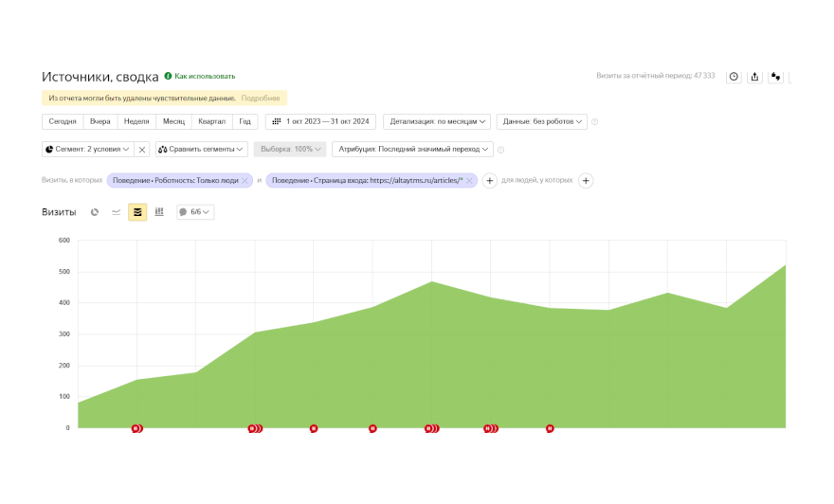
Task: Add visit condition with plus button
Action: (490, 180)
